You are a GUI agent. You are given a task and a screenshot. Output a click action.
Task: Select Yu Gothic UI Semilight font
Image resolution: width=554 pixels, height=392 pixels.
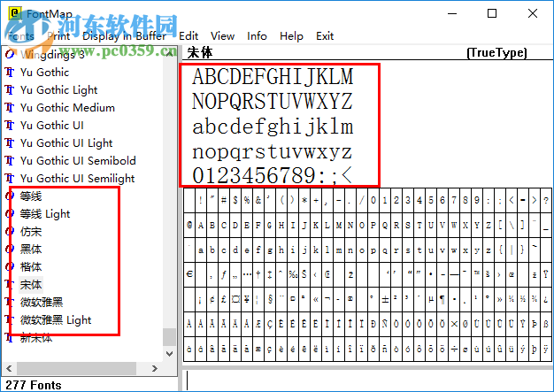pos(77,179)
